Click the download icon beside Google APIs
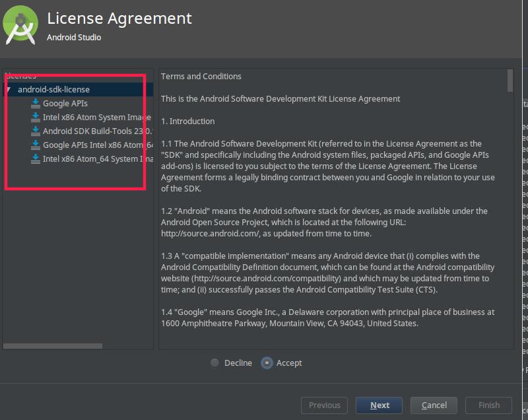 (36, 104)
